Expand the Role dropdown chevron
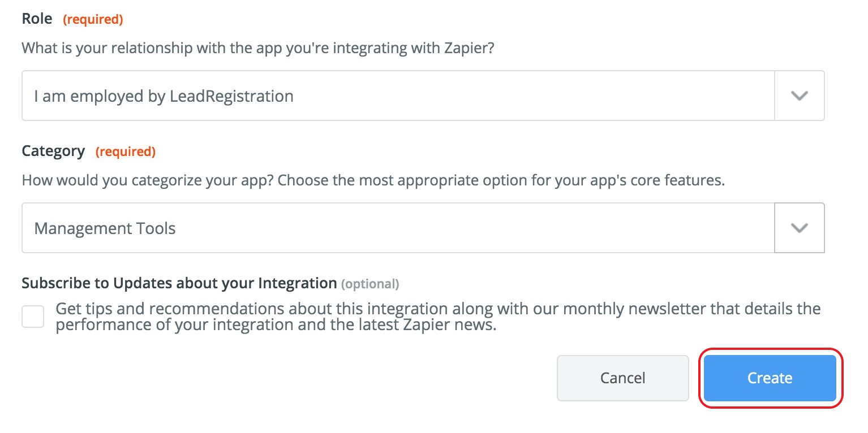Viewport: 868px width, 433px height. (799, 96)
